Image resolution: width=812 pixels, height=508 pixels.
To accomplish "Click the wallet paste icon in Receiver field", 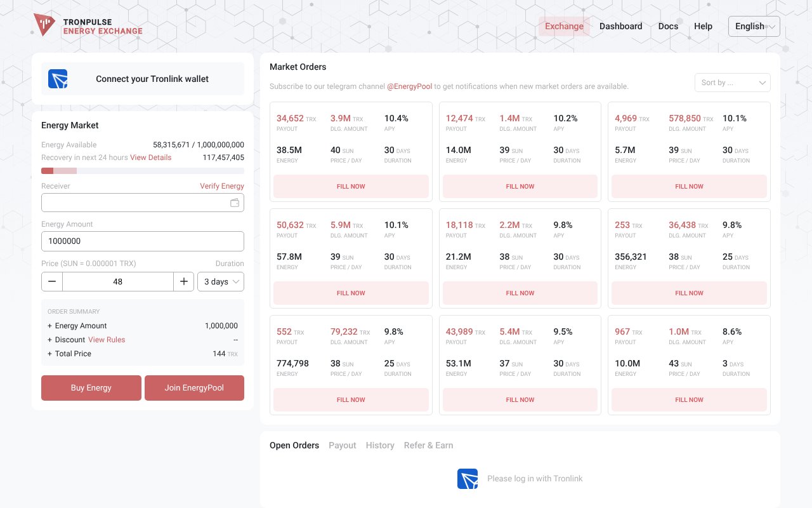I will pos(235,202).
